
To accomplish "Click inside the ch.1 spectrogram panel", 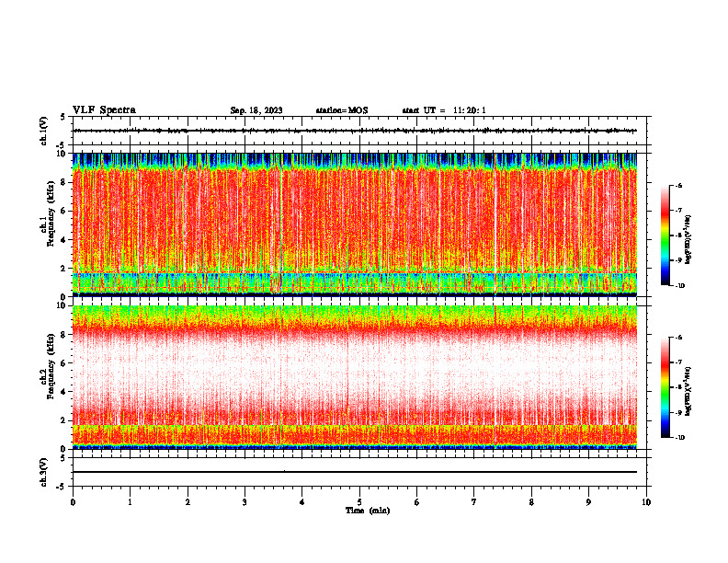I will point(355,224).
